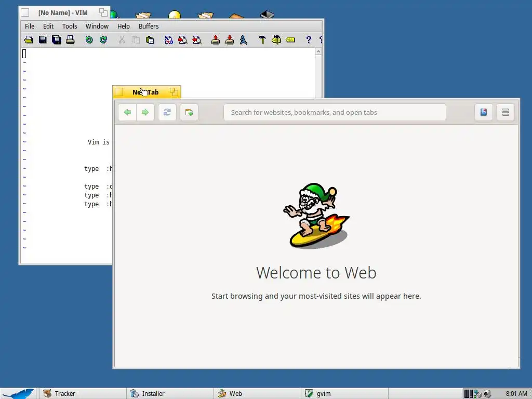Click the Web search address field
Viewport: 532px width, 399px height.
tap(335, 112)
